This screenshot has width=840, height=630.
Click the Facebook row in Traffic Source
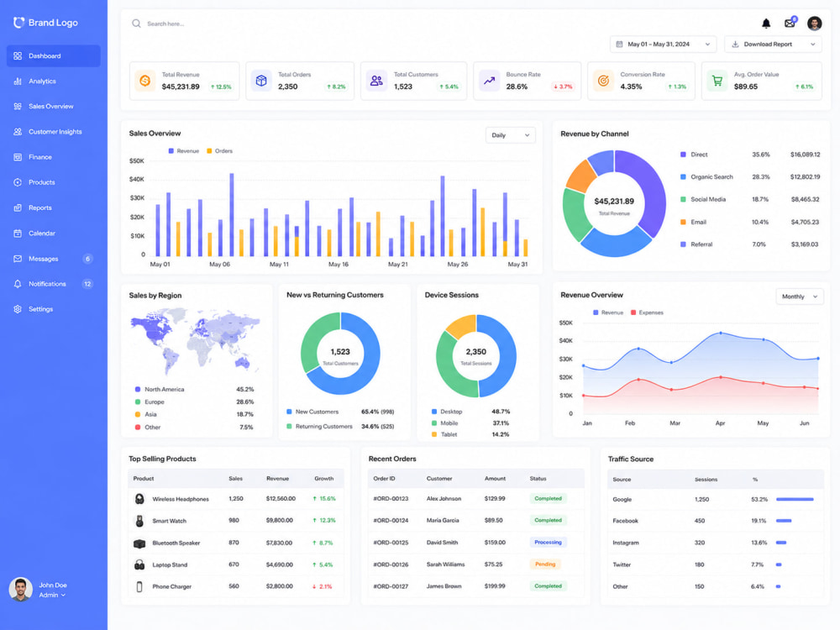715,521
